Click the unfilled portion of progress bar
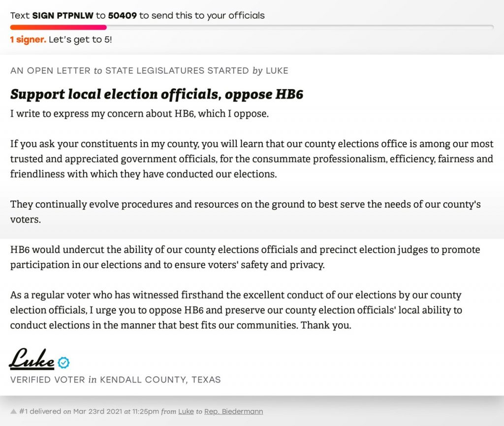 [300, 28]
